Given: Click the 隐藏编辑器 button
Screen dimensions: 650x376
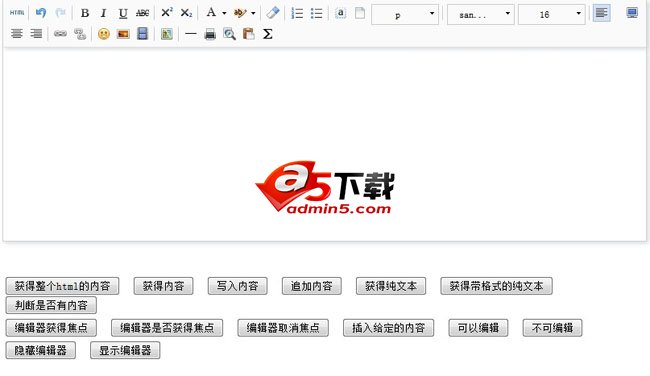Looking at the screenshot, I should tap(41, 350).
